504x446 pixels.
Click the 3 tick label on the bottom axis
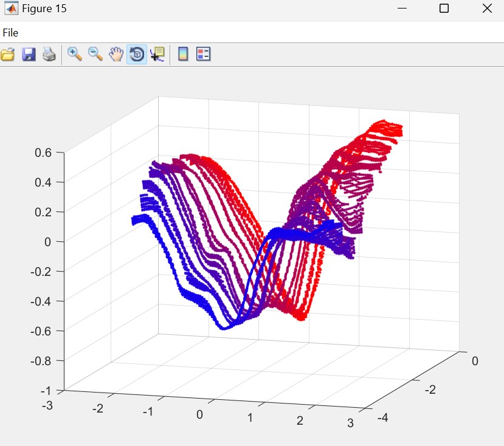(350, 423)
